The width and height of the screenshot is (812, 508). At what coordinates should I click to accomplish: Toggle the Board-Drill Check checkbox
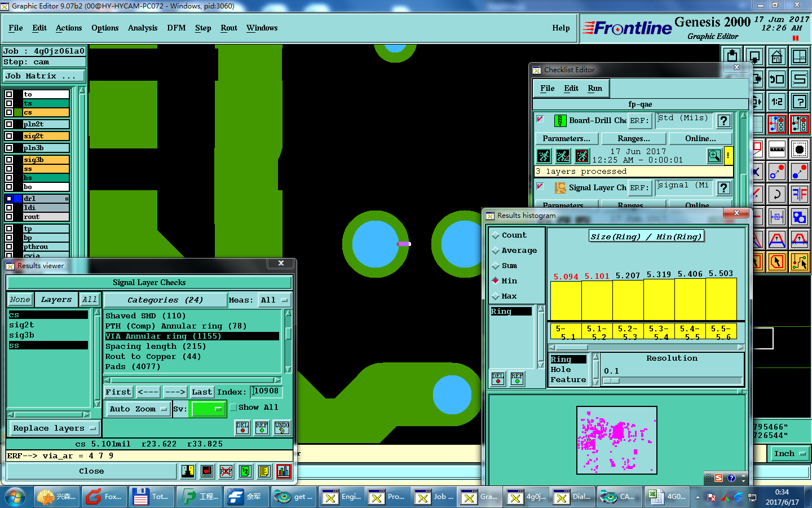(x=540, y=119)
